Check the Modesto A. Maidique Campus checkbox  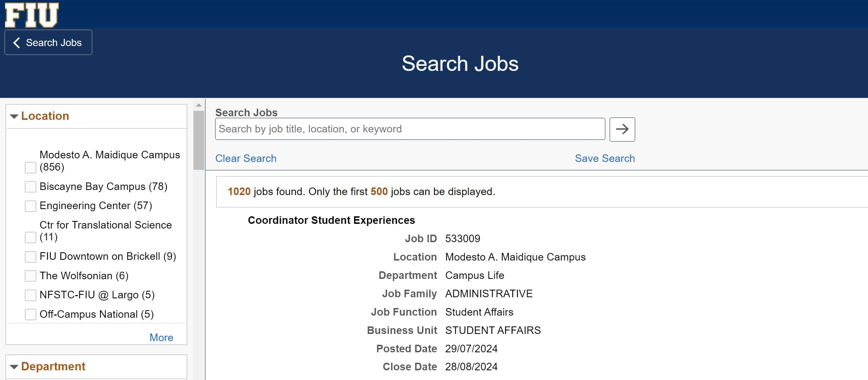(x=31, y=167)
